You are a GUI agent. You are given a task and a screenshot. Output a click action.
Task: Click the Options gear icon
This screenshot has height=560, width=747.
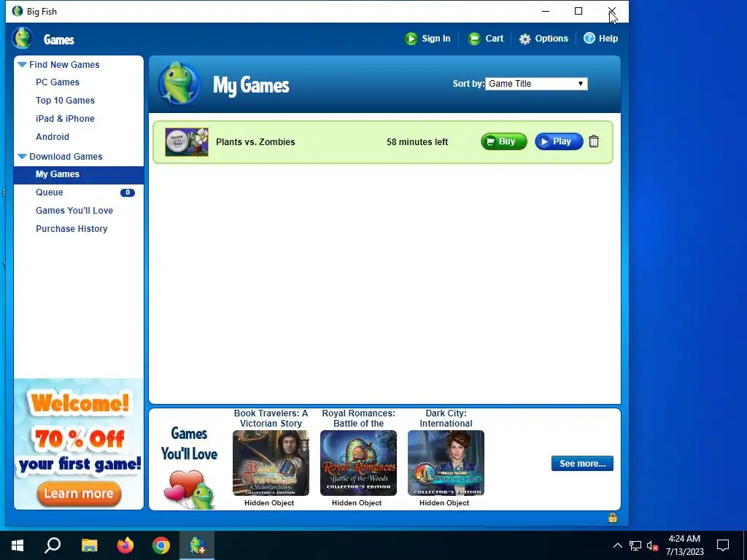tap(525, 39)
